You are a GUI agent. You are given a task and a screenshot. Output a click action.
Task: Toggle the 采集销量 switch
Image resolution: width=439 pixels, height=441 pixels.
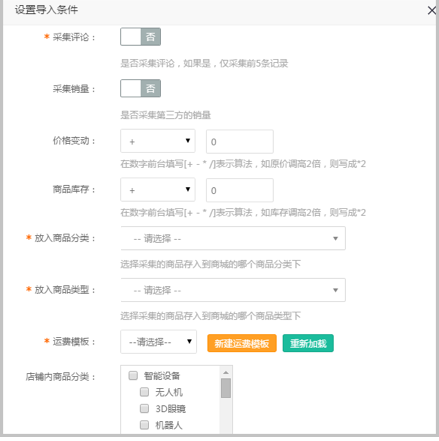coord(140,88)
